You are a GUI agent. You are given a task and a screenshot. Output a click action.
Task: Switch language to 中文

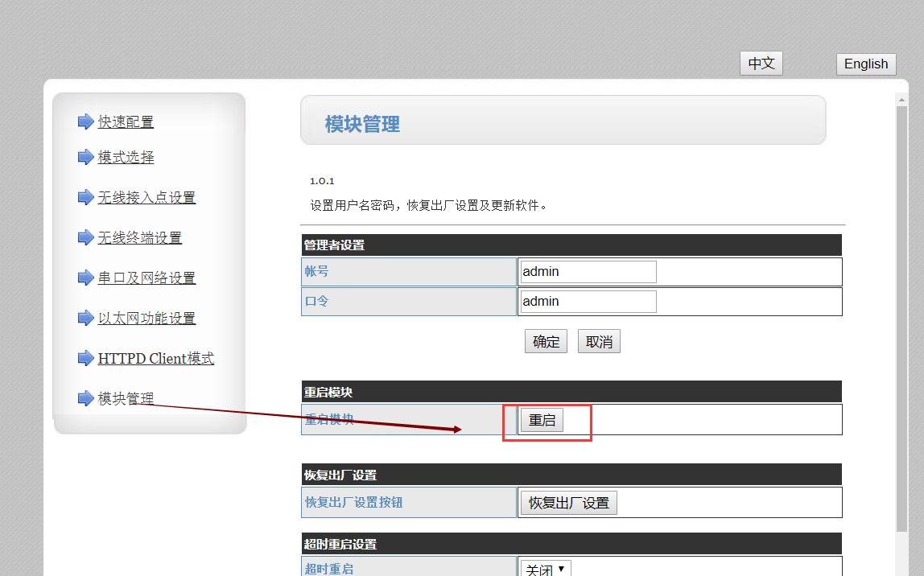(761, 64)
